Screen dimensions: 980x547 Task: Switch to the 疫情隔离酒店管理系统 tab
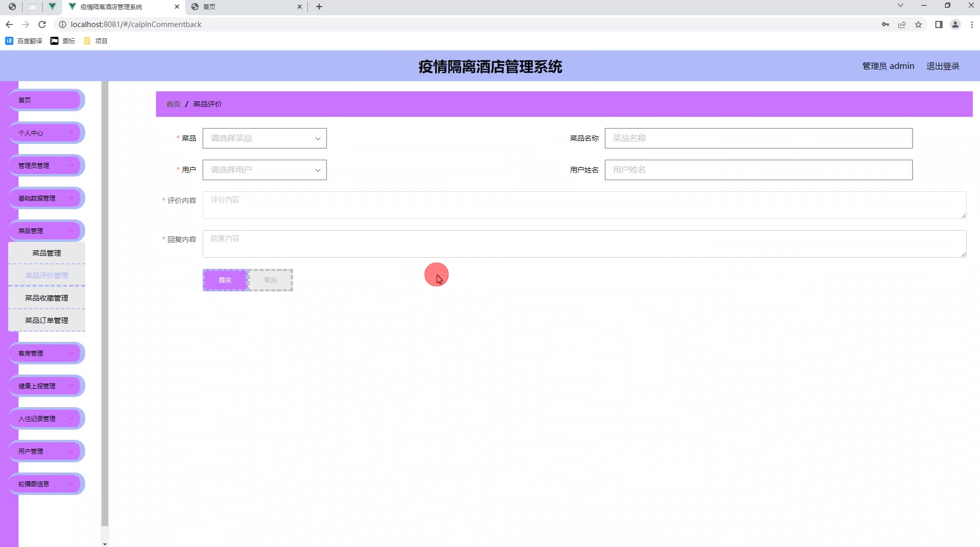click(124, 7)
